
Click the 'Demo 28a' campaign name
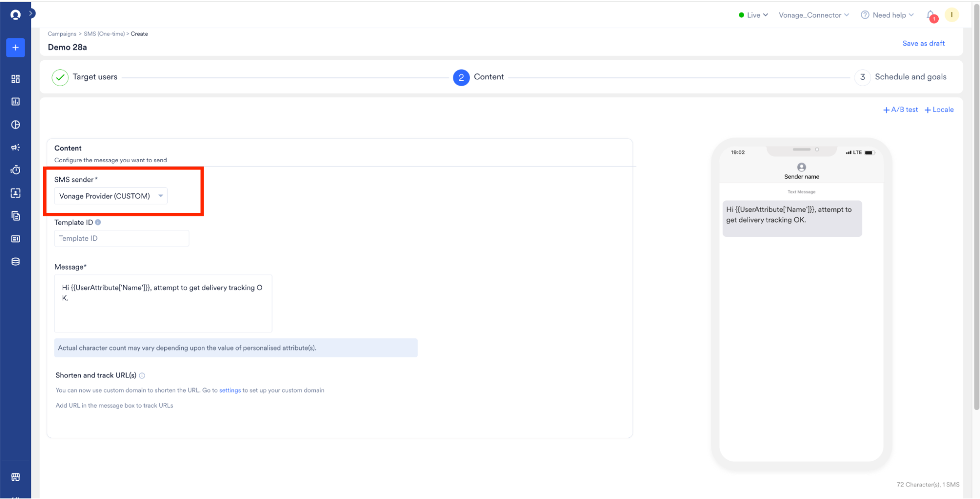click(x=67, y=47)
